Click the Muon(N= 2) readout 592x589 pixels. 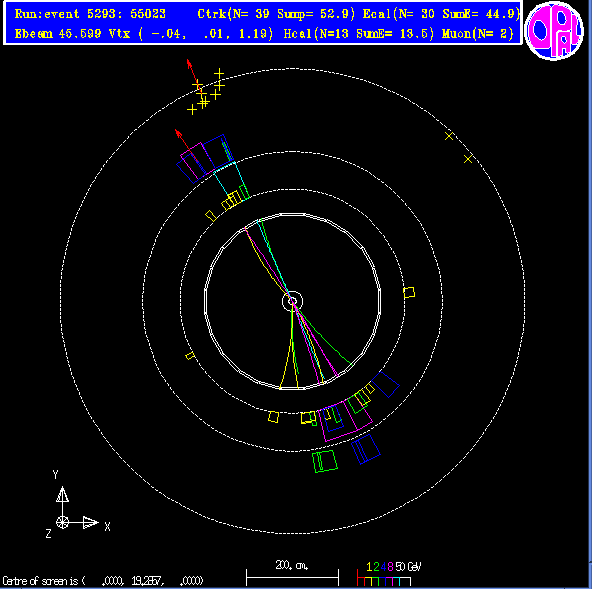(x=478, y=34)
